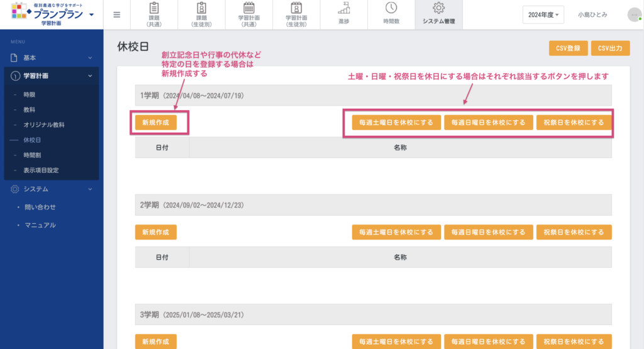Open マニュアル in the sidebar
This screenshot has height=349, width=644.
[40, 225]
